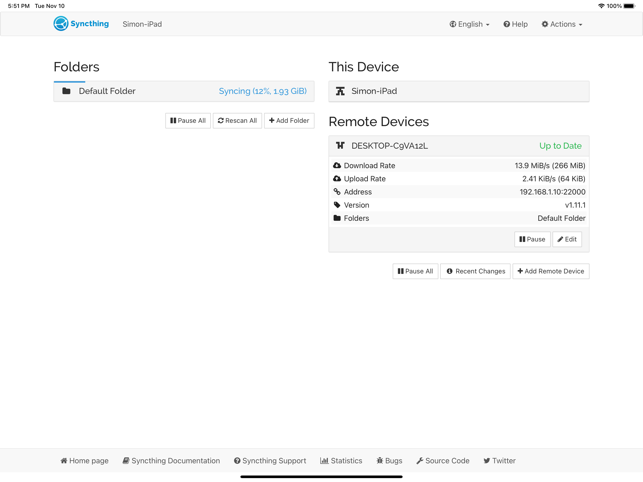Viewport: 643px width, 482px height.
Task: Open the Help menu item
Action: tap(515, 24)
